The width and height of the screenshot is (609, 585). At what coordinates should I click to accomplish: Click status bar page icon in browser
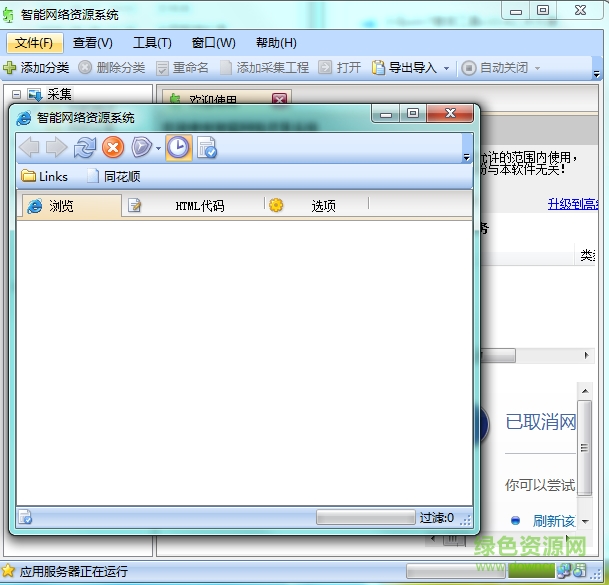pyautogui.click(x=25, y=517)
